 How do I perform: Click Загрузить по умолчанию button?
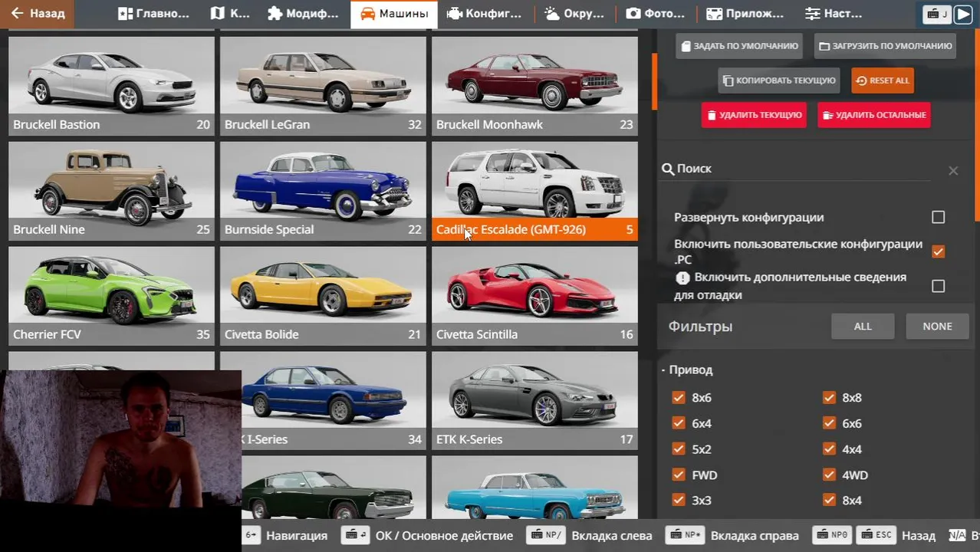point(885,46)
